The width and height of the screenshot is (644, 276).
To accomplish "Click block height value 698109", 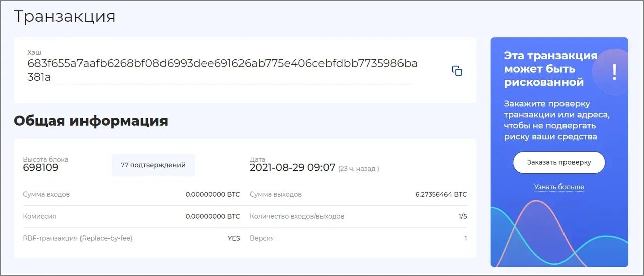I will tap(41, 168).
